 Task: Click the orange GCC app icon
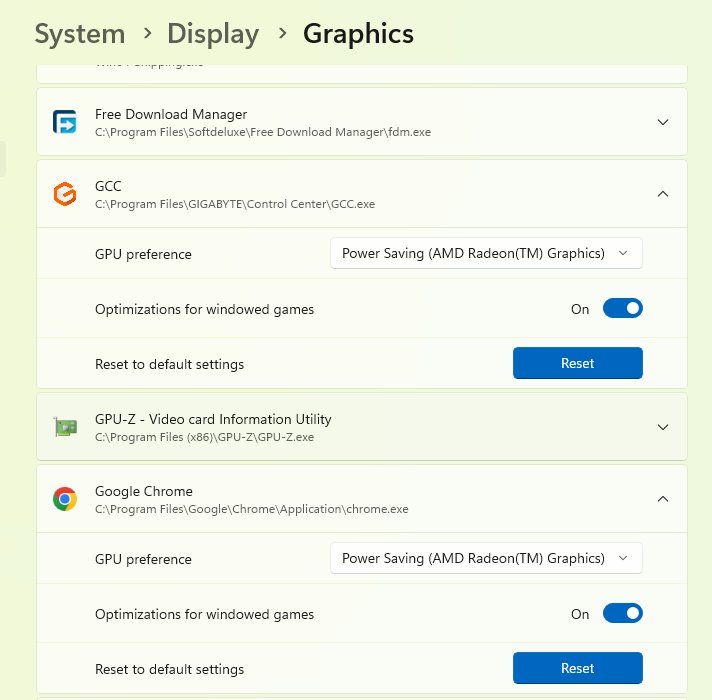[65, 194]
